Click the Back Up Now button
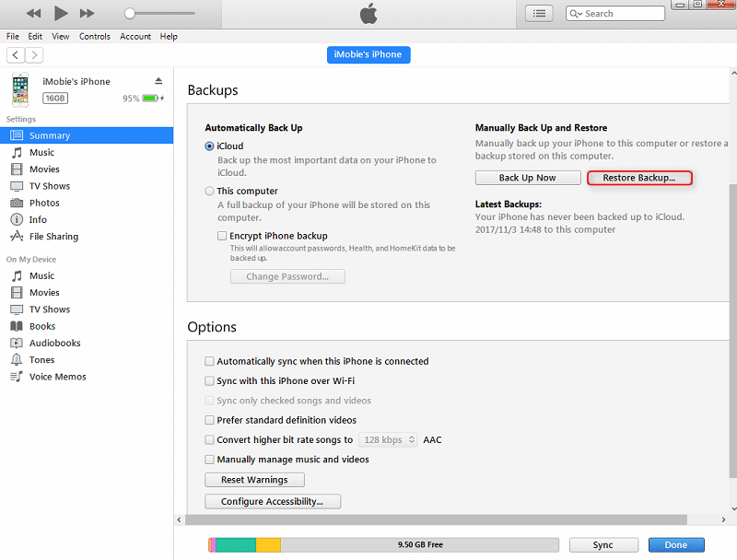Viewport: 737px width, 560px height. [528, 178]
